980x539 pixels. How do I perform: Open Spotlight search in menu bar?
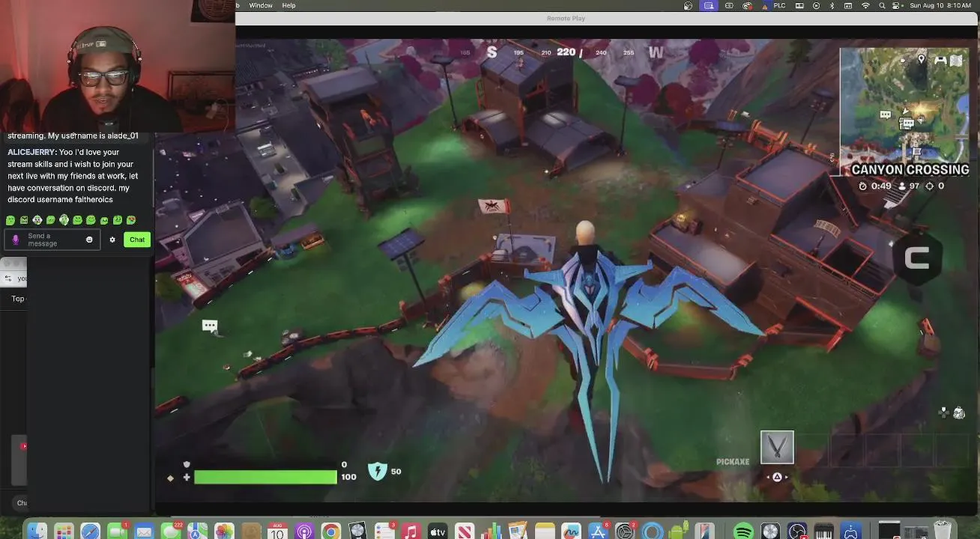(x=882, y=5)
